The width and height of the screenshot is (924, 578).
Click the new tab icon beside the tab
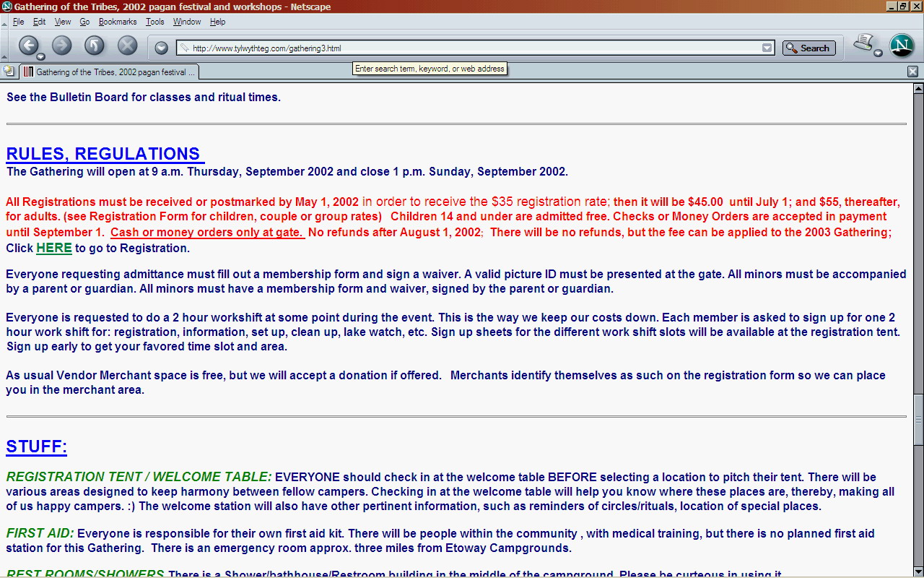(x=9, y=72)
